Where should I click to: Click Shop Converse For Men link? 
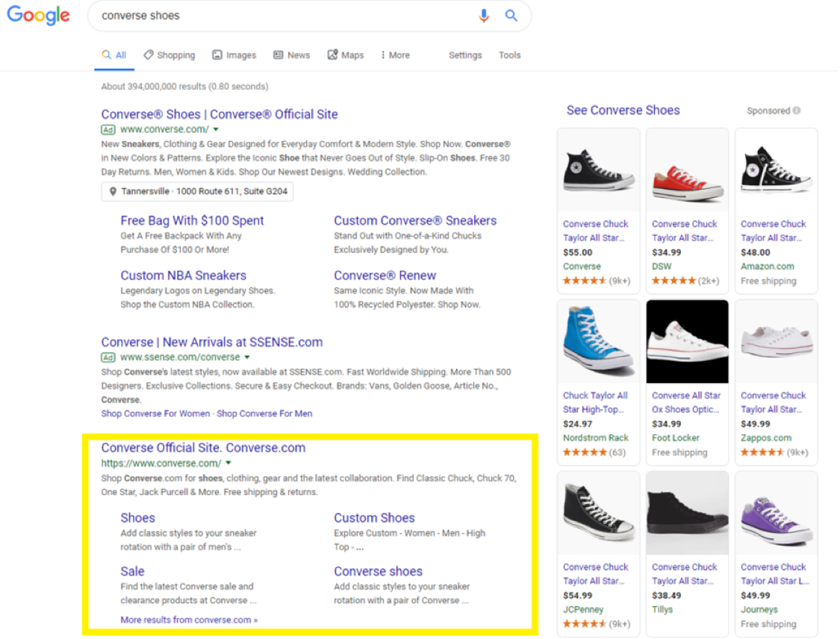click(x=264, y=414)
